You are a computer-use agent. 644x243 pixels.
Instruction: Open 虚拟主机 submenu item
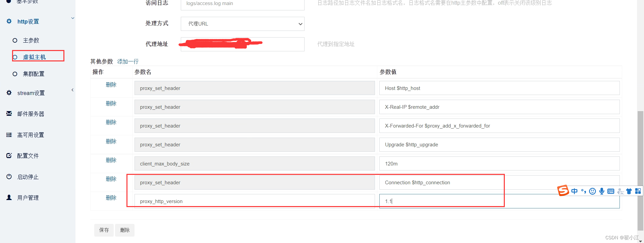pos(34,57)
